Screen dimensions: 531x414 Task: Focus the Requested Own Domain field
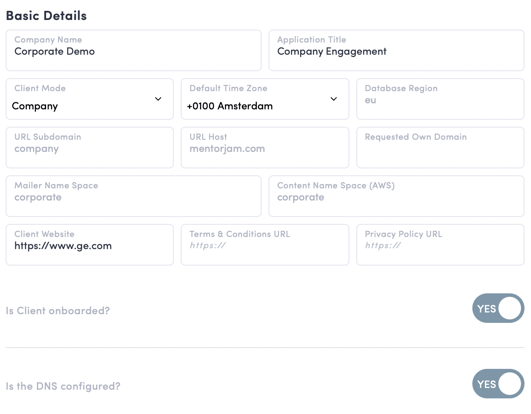tap(440, 148)
